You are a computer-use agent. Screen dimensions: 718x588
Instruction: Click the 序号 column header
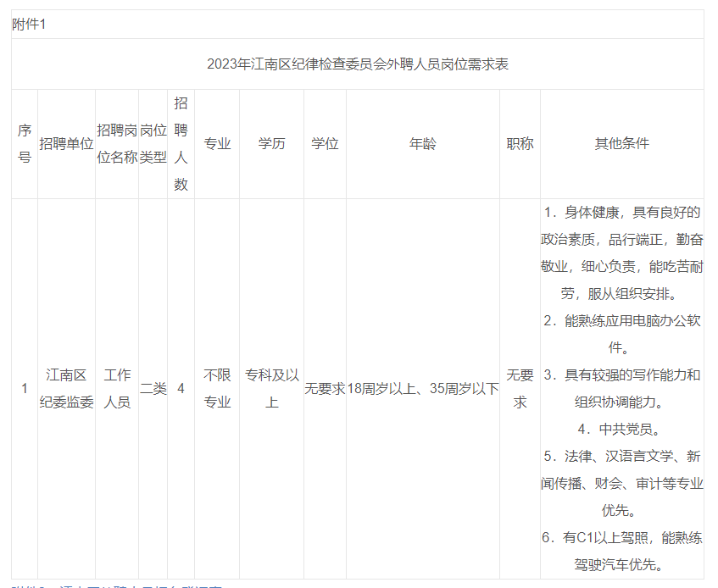[x=25, y=144]
